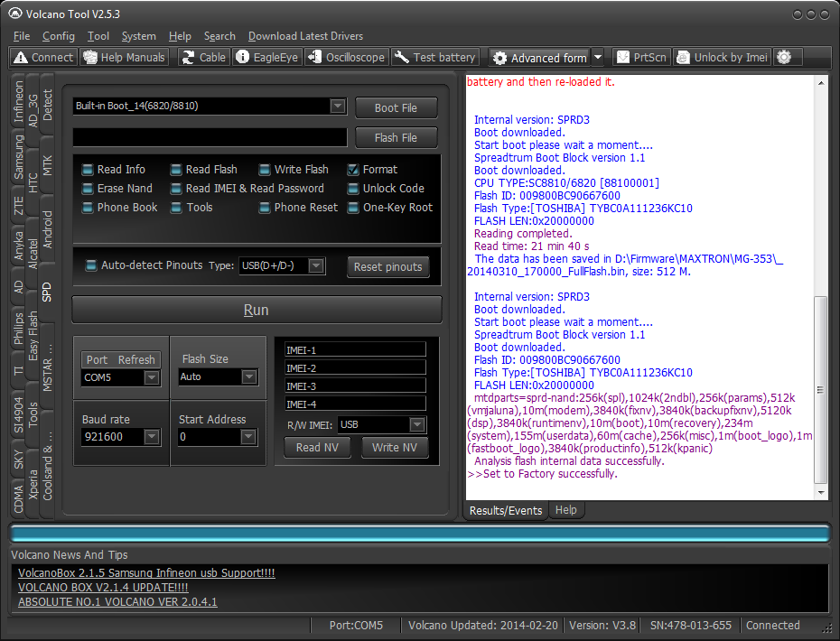Open VOLCANO BOX V2.1.4 UPDATE link

(103, 588)
